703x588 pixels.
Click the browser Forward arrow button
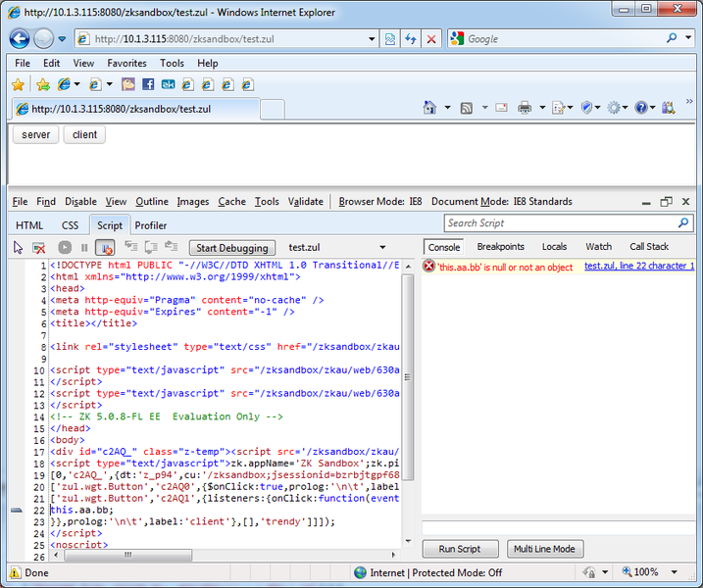pos(43,38)
